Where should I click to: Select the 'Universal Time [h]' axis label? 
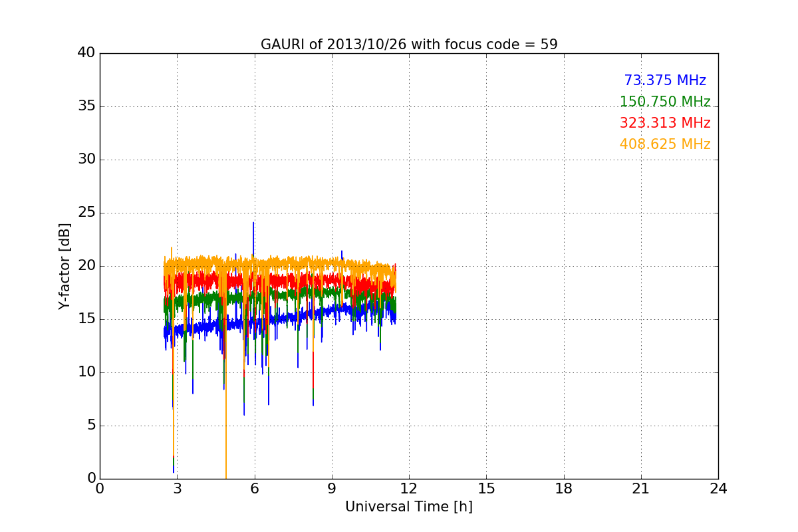tap(409, 507)
